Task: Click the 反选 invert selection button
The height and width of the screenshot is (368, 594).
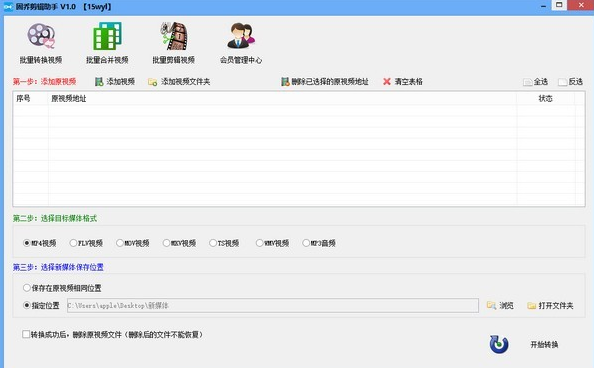Action: (x=570, y=82)
